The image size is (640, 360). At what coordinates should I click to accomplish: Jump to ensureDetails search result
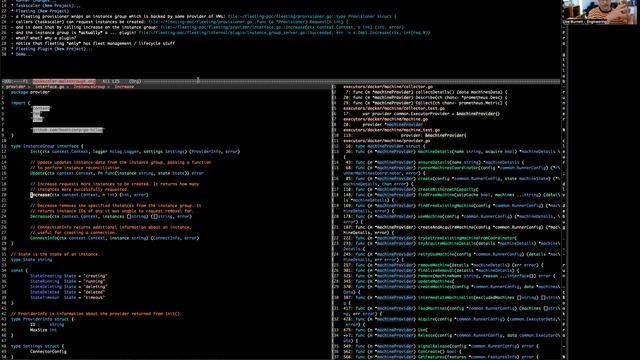pyautogui.click(x=440, y=162)
